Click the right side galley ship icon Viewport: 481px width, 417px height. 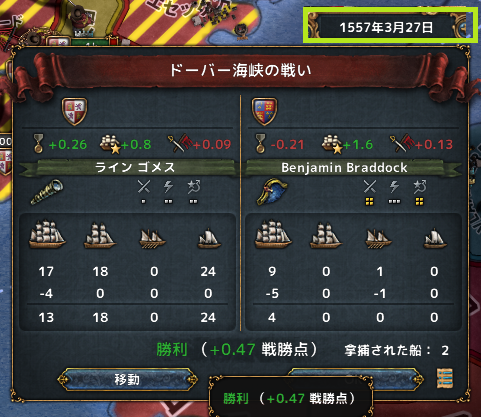pos(378,239)
